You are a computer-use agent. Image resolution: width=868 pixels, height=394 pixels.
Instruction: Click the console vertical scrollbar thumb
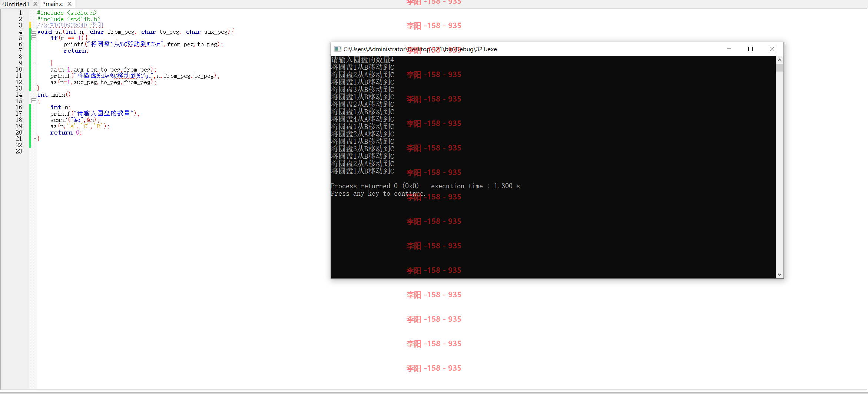(x=779, y=67)
